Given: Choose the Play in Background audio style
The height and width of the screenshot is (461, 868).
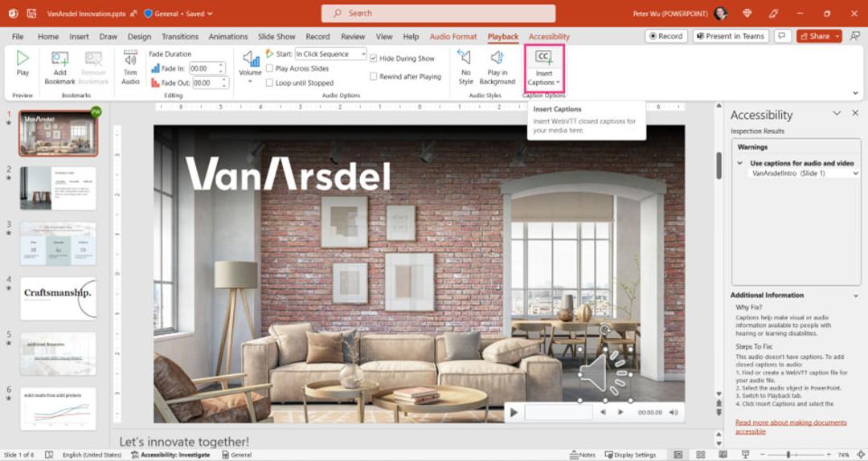Looking at the screenshot, I should pyautogui.click(x=497, y=67).
